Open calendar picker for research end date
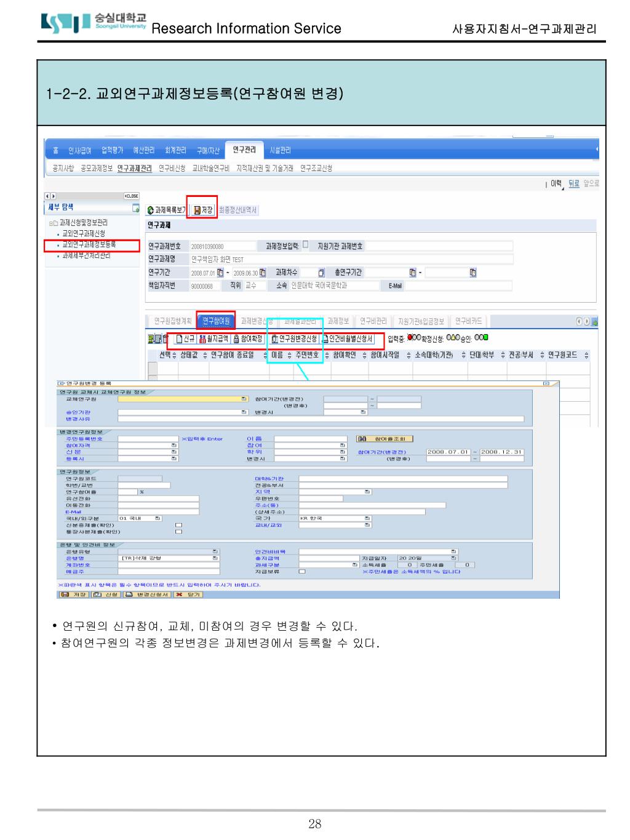This screenshot has width=630, height=840. click(x=263, y=273)
